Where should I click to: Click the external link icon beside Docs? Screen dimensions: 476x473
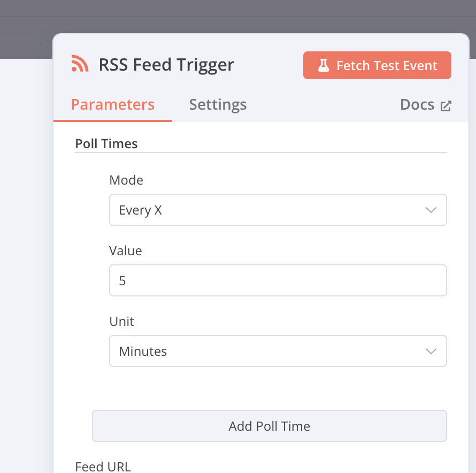(x=446, y=105)
